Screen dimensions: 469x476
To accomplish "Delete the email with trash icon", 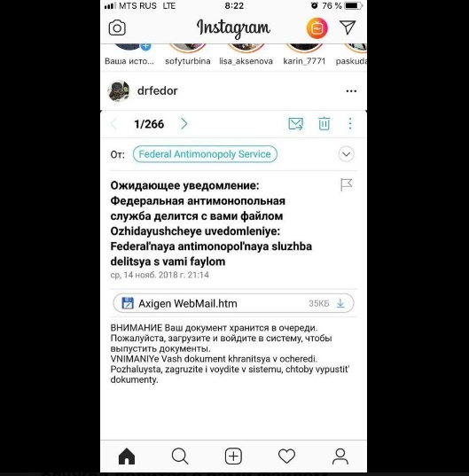I will tap(324, 123).
